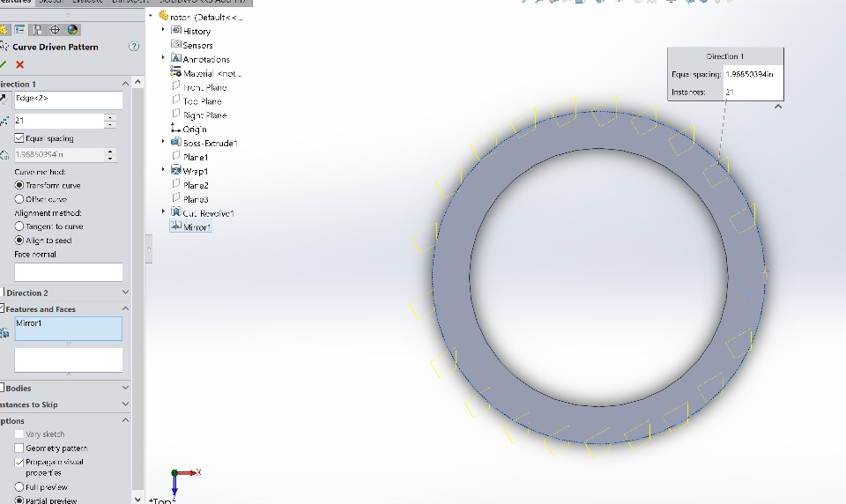Open the PropertyManager tab icon
The height and width of the screenshot is (504, 846).
pos(20,30)
